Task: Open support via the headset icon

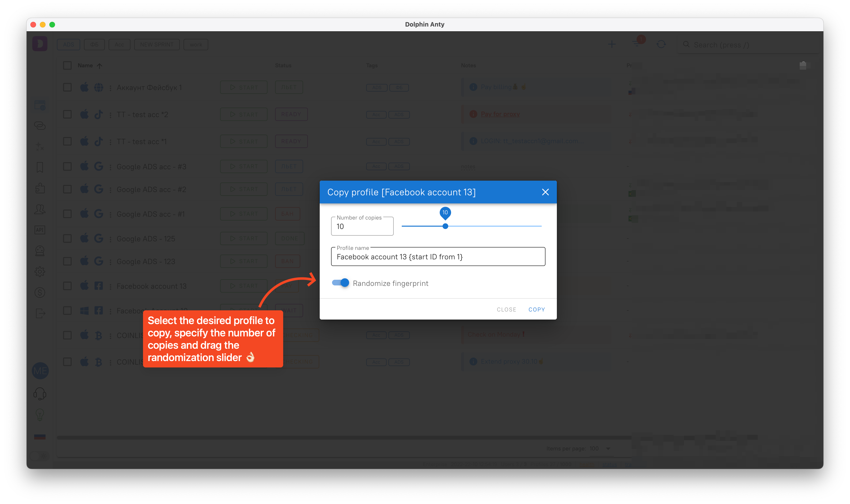Action: click(x=40, y=394)
